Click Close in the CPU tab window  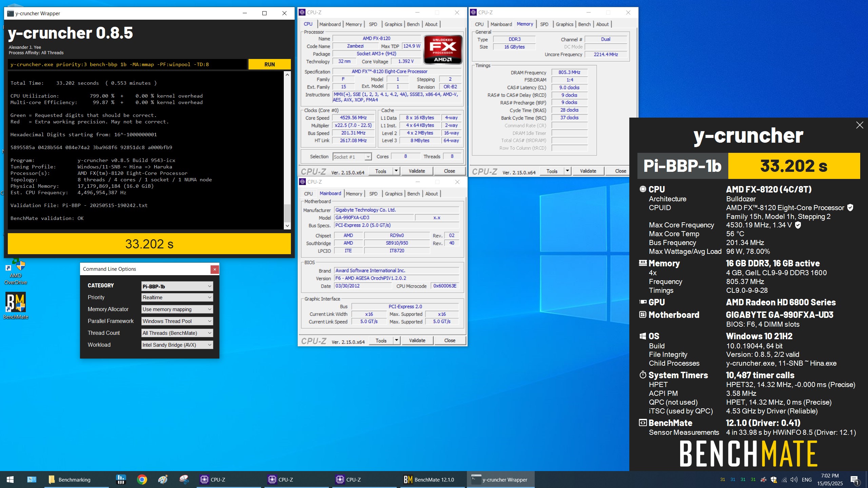coord(450,171)
